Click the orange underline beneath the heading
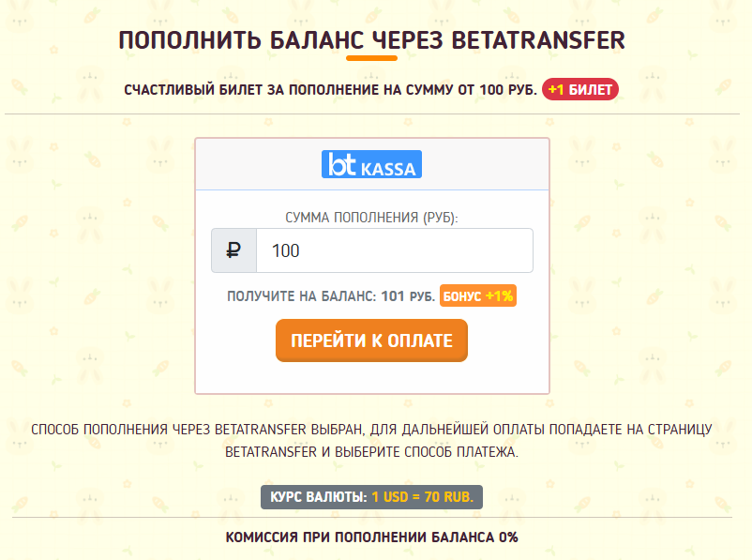Viewport: 752px width, 560px height. [371, 58]
